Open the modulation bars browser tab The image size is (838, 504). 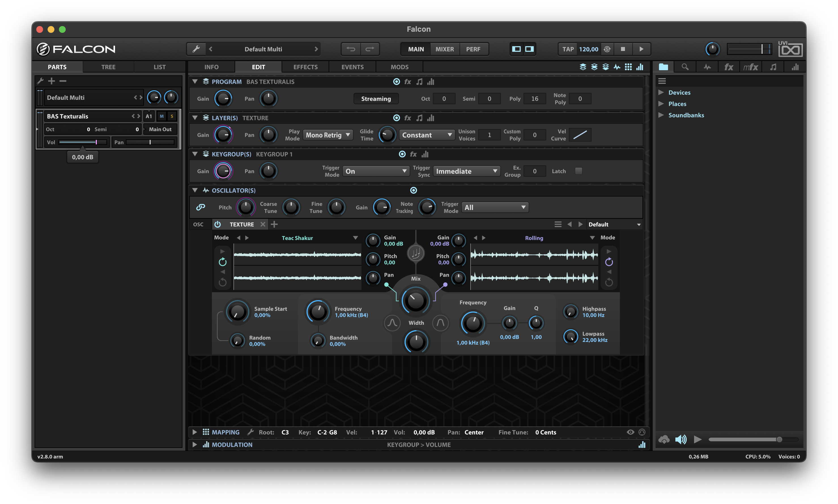pos(795,67)
